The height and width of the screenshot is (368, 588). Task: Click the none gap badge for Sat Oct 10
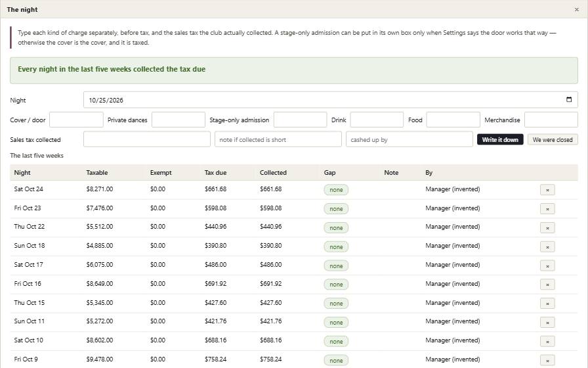click(336, 341)
